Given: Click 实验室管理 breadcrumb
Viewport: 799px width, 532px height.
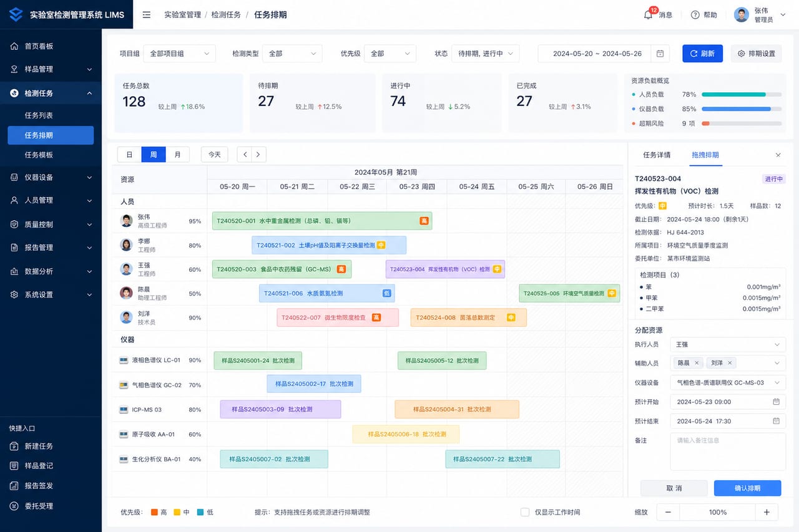Looking at the screenshot, I should (x=182, y=15).
